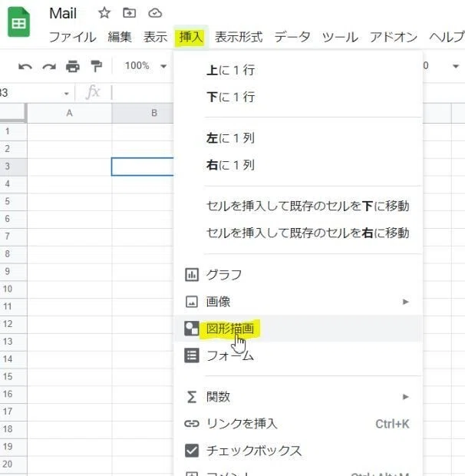
Task: Choose 右に1列 to insert column right
Action: pos(298,165)
